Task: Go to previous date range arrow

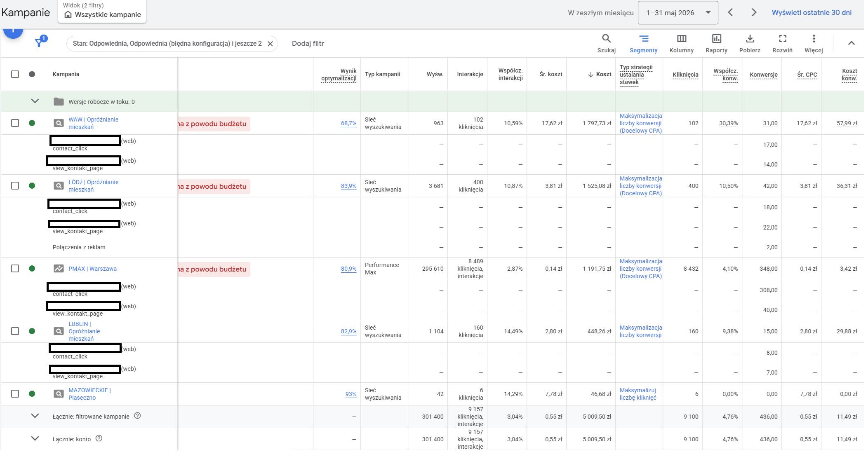Action: tap(730, 12)
